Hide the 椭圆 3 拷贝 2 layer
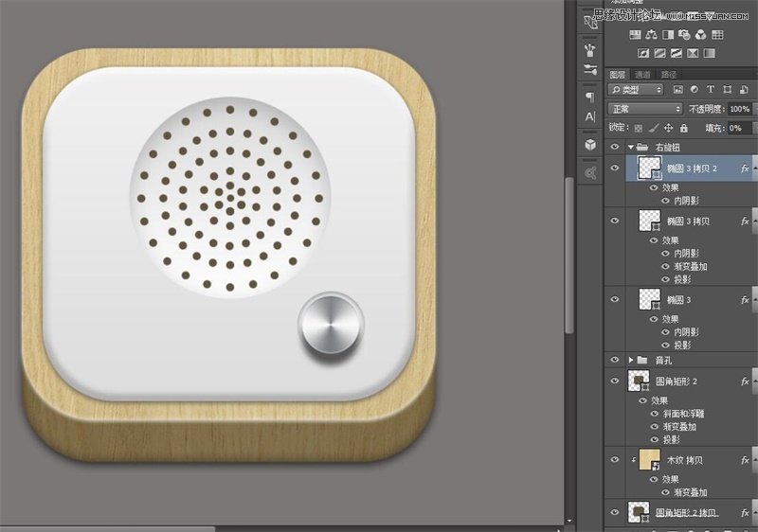758x532 pixels. click(614, 168)
